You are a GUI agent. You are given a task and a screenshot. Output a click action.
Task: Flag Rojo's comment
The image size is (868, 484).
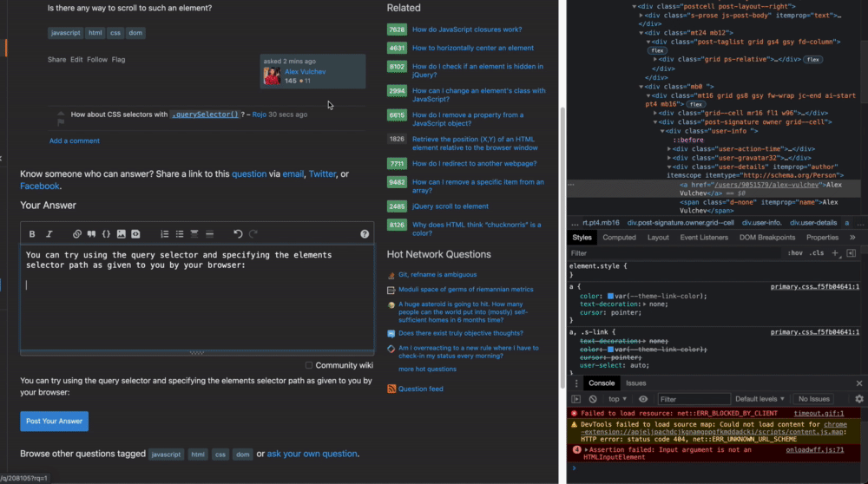(61, 122)
